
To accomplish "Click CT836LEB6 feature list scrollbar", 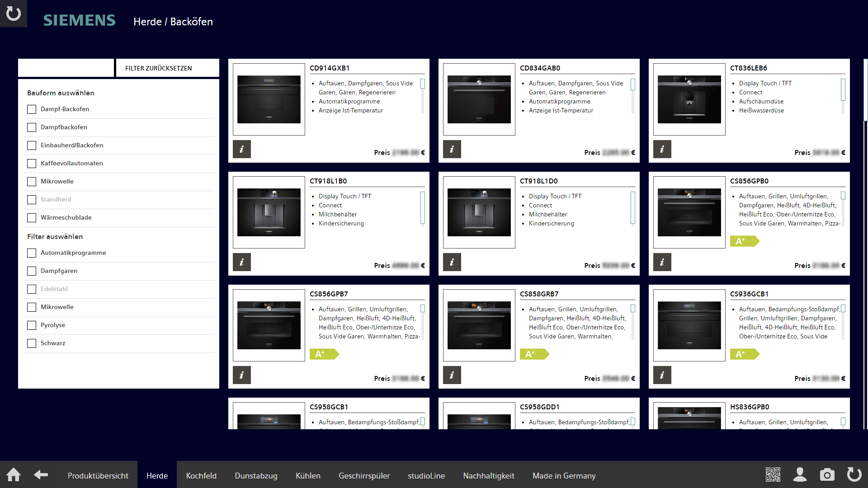I will click(843, 90).
